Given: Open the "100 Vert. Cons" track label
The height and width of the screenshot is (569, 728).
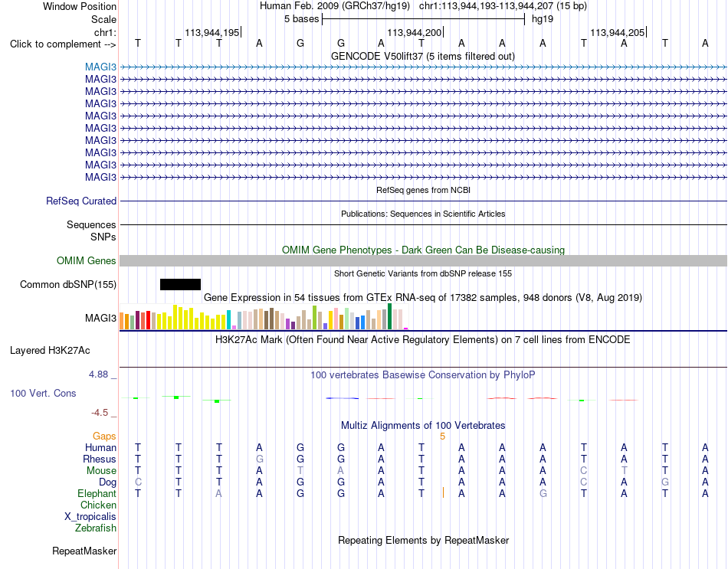Looking at the screenshot, I should click(x=43, y=393).
